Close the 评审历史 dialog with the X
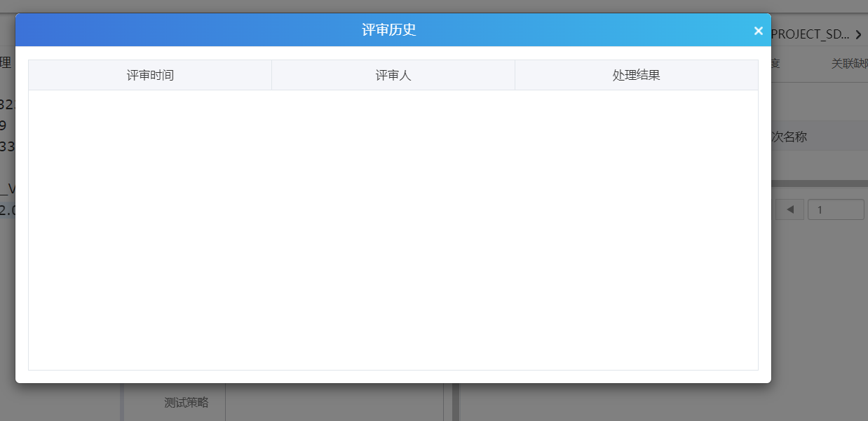Viewport: 868px width, 421px height. pos(758,31)
